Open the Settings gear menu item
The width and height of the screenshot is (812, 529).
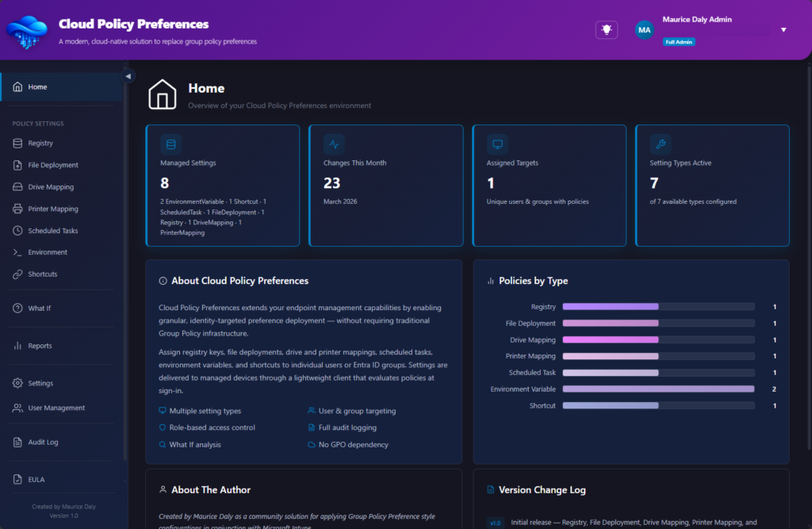pos(40,383)
